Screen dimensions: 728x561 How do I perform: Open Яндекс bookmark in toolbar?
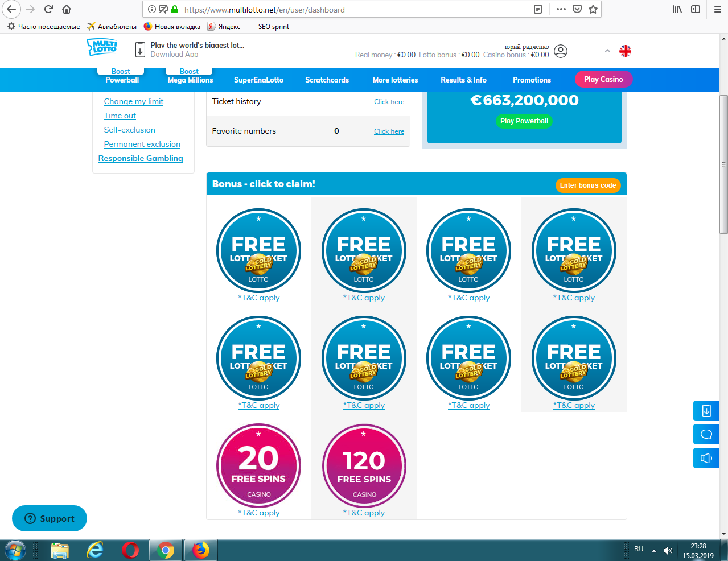[x=224, y=26]
